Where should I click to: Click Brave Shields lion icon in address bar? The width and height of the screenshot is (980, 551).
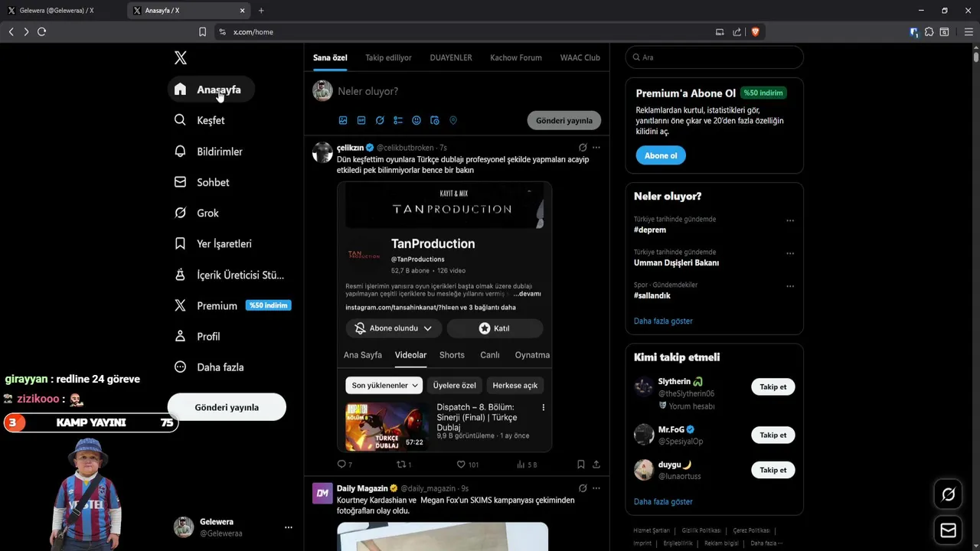[755, 32]
